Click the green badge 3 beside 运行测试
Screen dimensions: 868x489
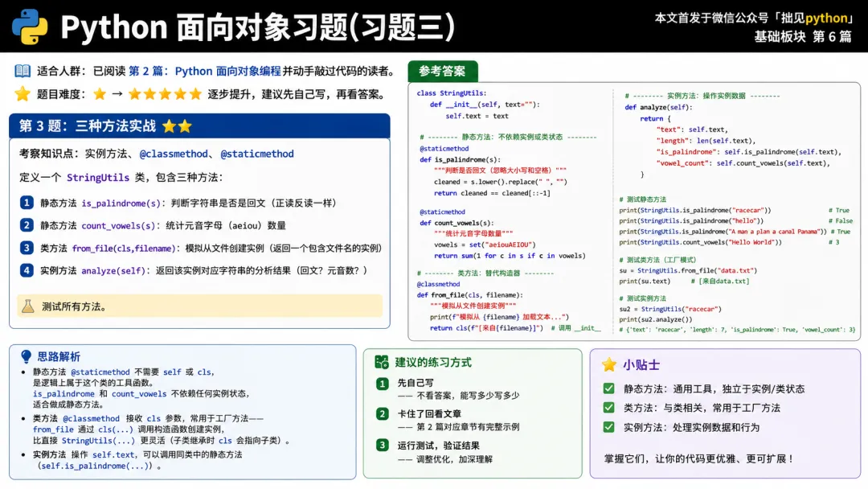[x=383, y=446]
